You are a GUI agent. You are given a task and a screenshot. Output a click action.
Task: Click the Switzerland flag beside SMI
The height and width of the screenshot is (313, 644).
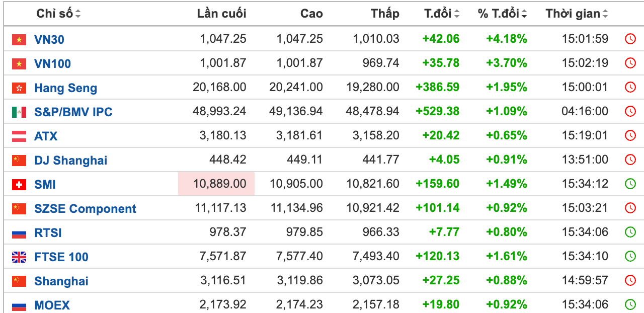19,185
